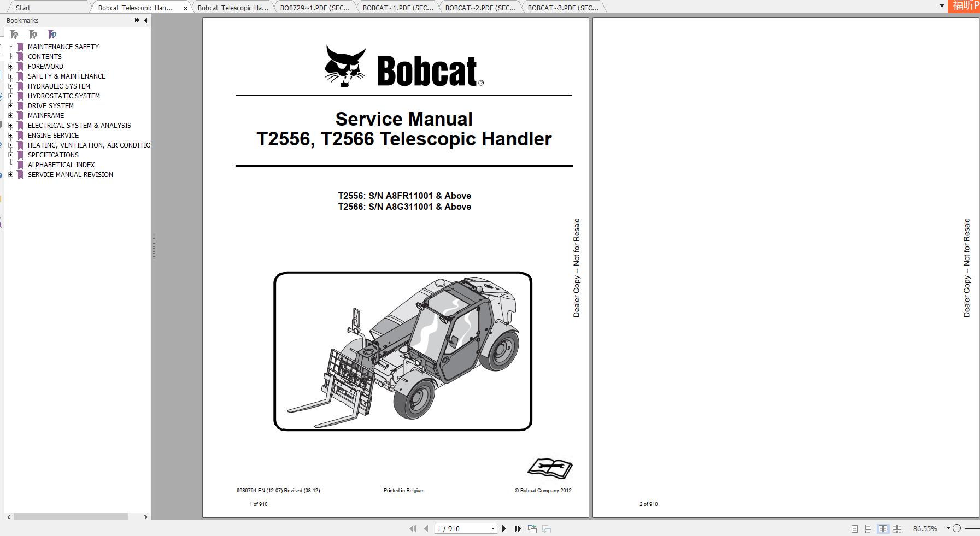Viewport: 980px width, 536px height.
Task: Expand the FOREWORD bookmark tree item
Action: [12, 66]
